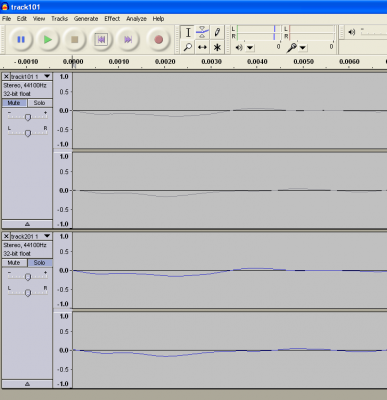Open the File menu
The height and width of the screenshot is (400, 387).
pyautogui.click(x=6, y=19)
